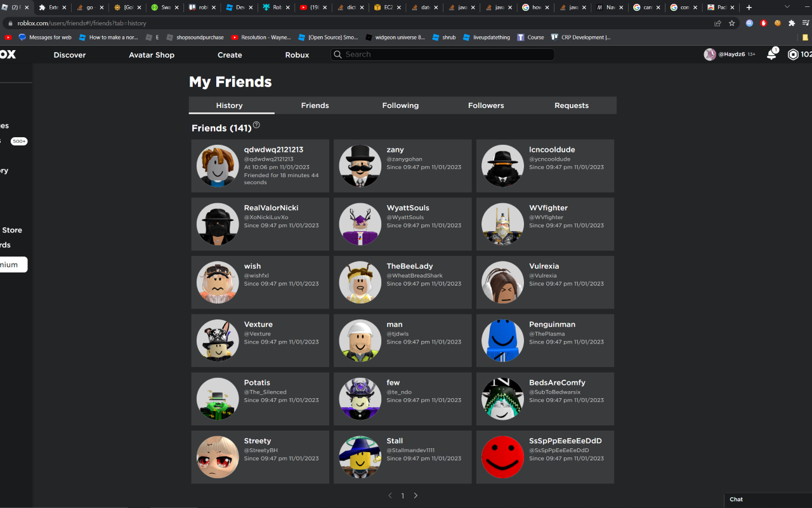Screen dimensions: 812x508
Task: Click the previous page chevron
Action: tap(390, 495)
